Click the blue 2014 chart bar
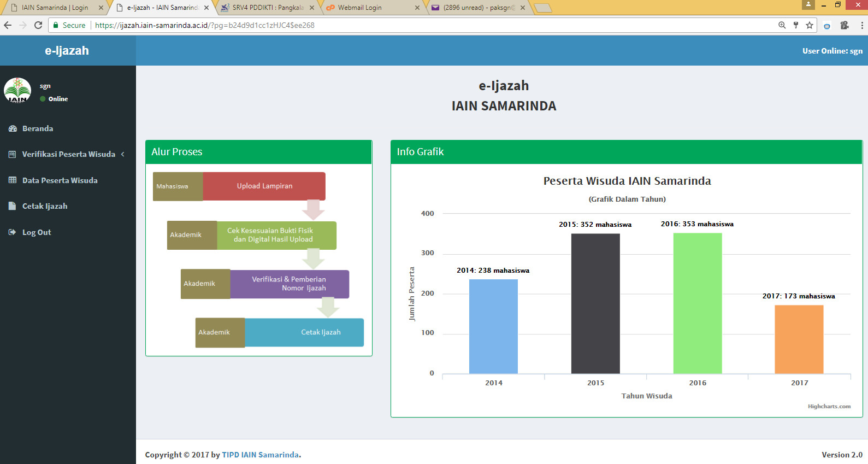868x464 pixels. pos(493,326)
